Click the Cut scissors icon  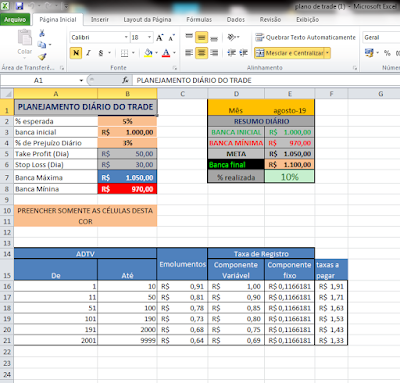click(42, 33)
